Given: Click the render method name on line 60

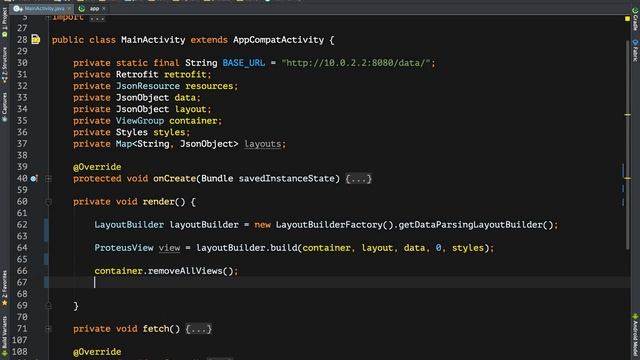Looking at the screenshot, I should coord(158,202).
